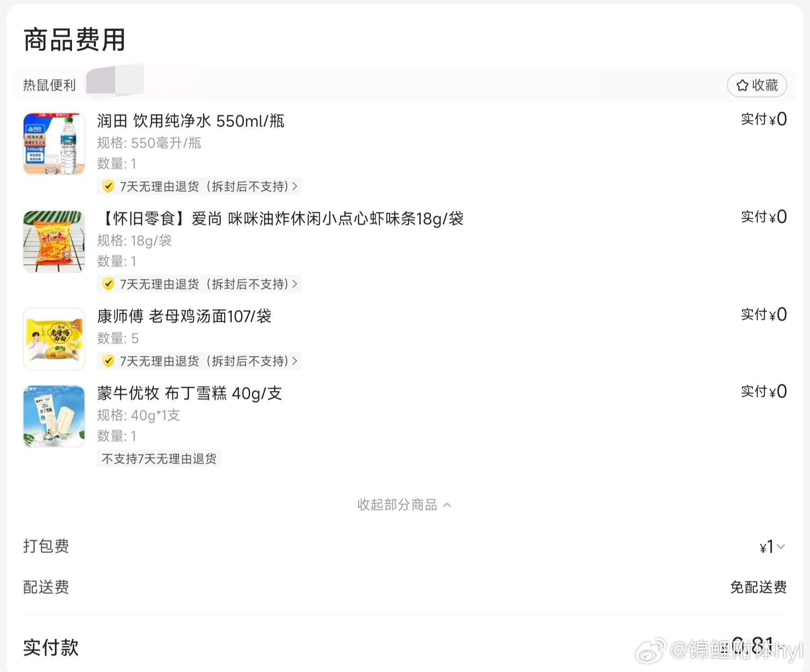The image size is (810, 672).
Task: Tap the yellow shield icon under 润田 water
Action: tap(108, 186)
